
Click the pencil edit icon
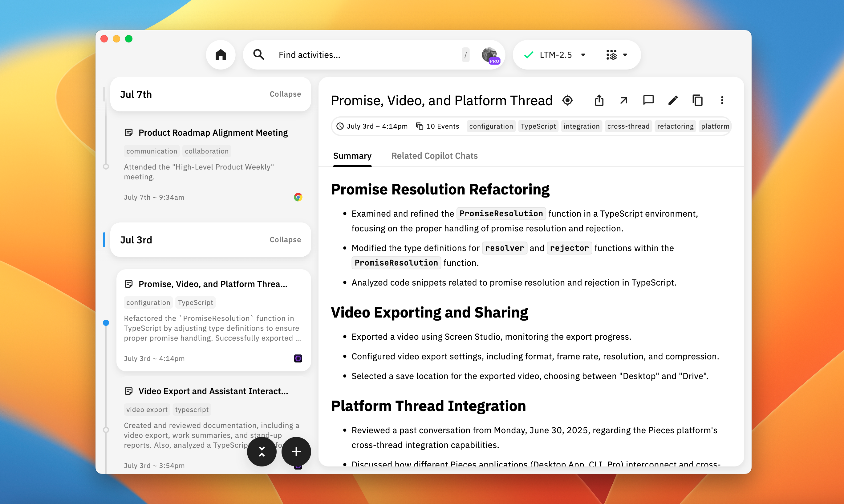(673, 100)
